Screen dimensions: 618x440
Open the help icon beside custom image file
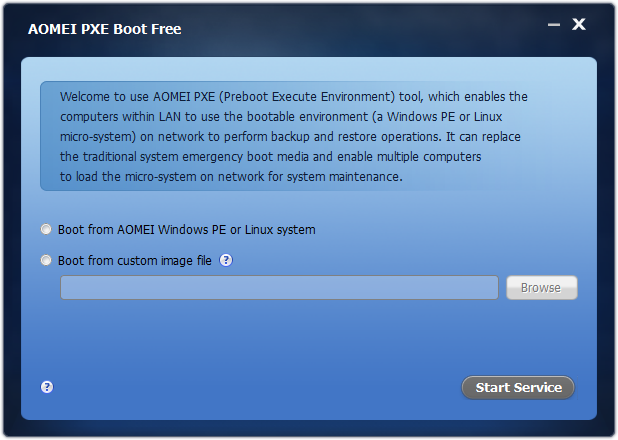click(x=226, y=260)
